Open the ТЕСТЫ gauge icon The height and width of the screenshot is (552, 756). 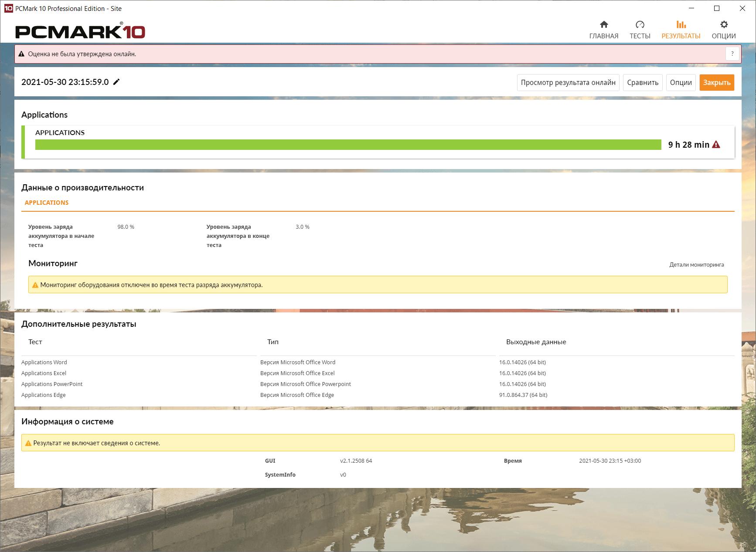click(x=640, y=24)
